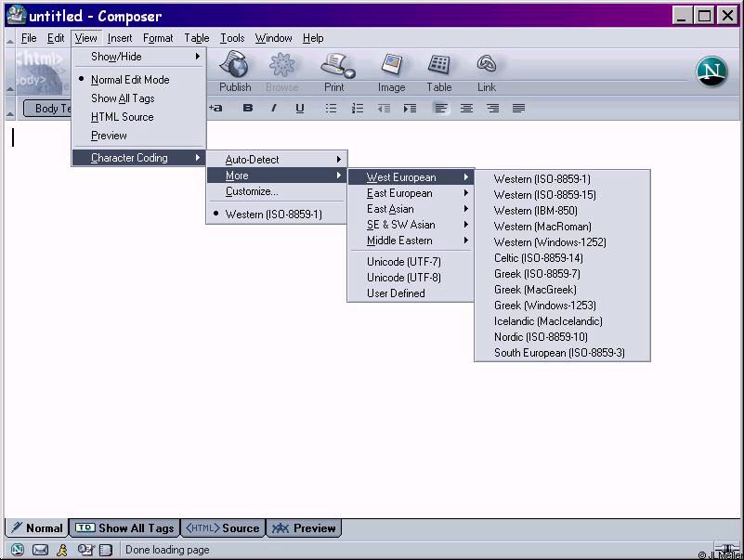
Task: Expand the Middle Eastern submenu
Action: pos(411,241)
